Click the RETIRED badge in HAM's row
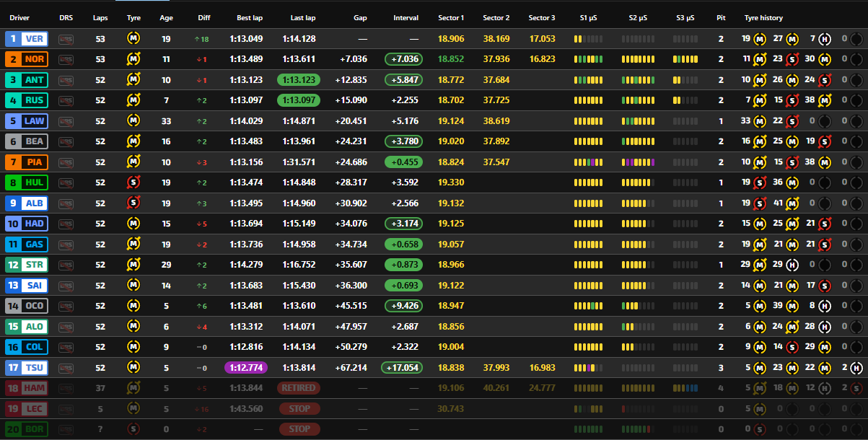Image resolution: width=868 pixels, height=440 pixels. [x=299, y=388]
